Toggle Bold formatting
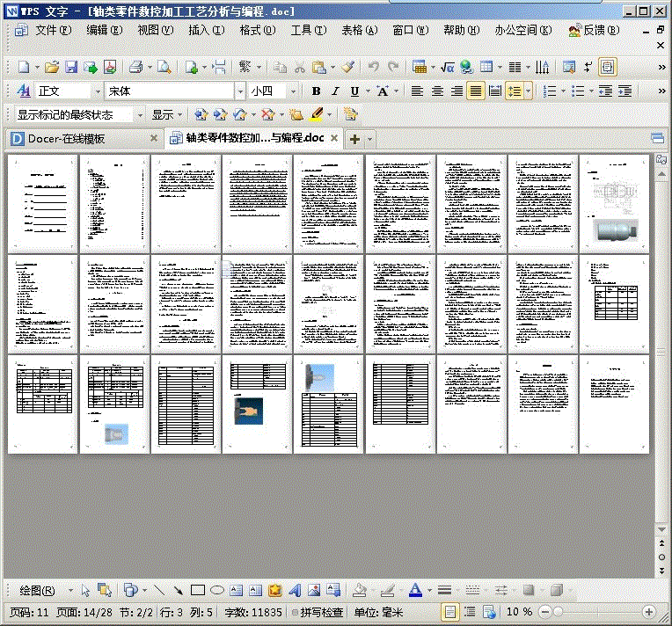The width and height of the screenshot is (672, 626). click(x=317, y=91)
